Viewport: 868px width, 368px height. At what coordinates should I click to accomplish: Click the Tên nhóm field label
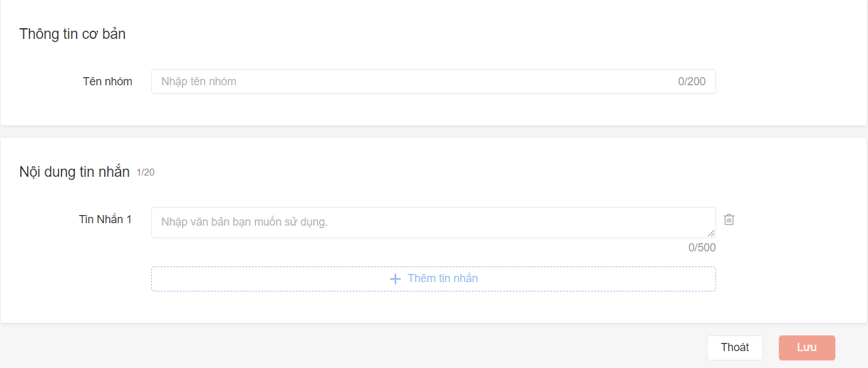pyautogui.click(x=107, y=81)
